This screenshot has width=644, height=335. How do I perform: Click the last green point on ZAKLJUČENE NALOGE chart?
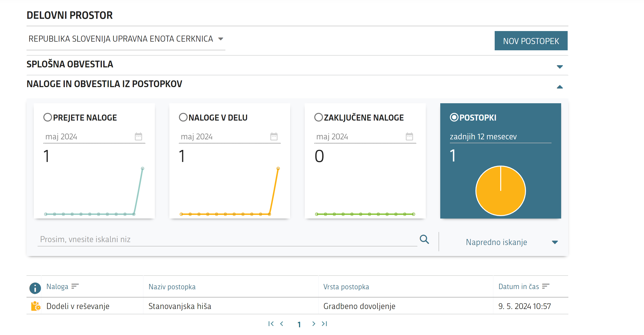tap(414, 214)
